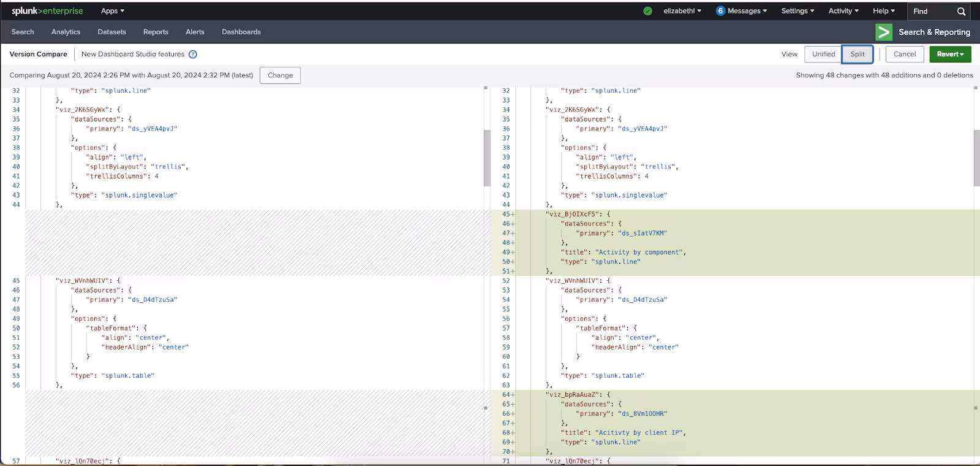Screen dimensions: 980x466
Task: Click the green health status checkmark icon
Action: (647, 11)
